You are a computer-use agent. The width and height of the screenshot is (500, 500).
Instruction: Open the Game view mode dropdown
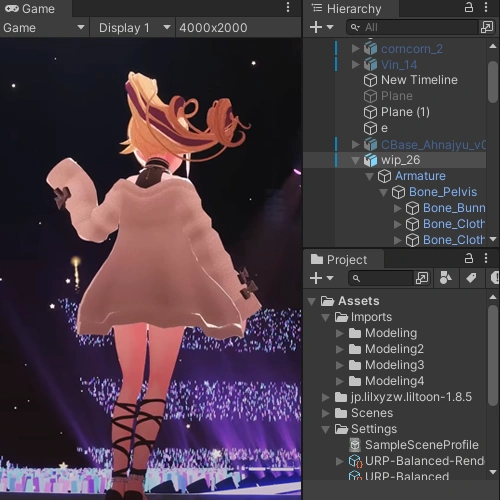[44, 28]
